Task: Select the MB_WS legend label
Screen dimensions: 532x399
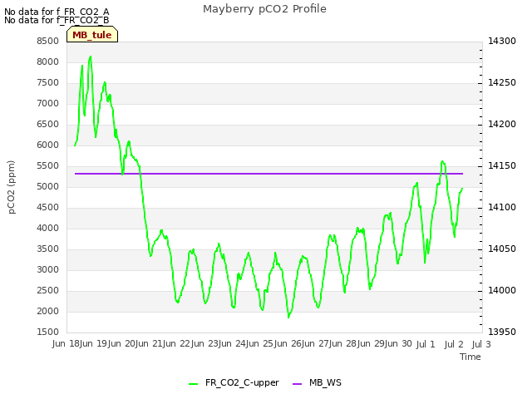Action: tap(325, 382)
